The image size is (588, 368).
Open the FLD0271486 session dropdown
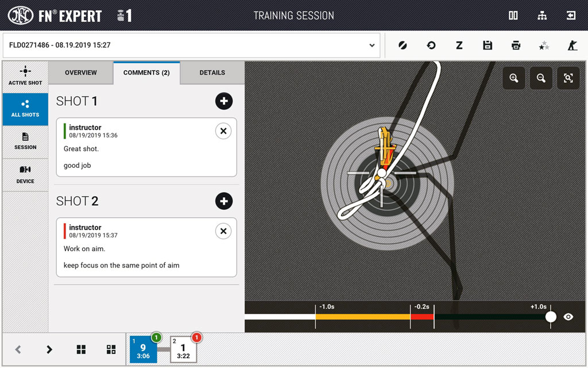[372, 45]
